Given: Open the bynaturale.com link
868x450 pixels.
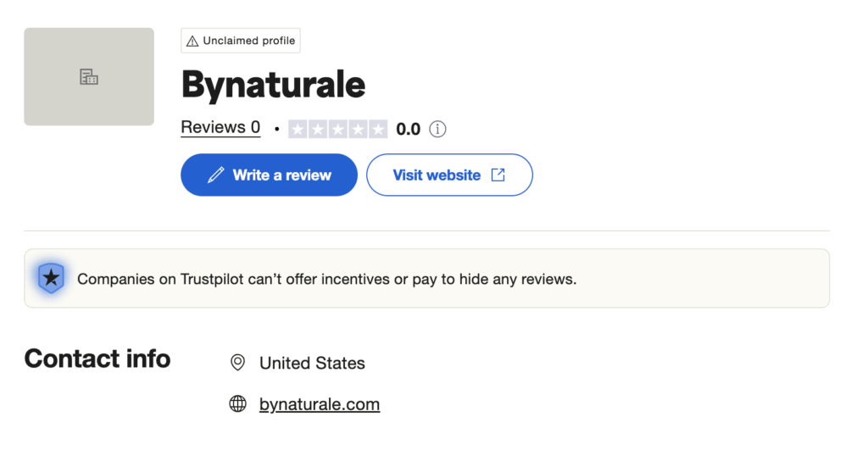Looking at the screenshot, I should 320,404.
